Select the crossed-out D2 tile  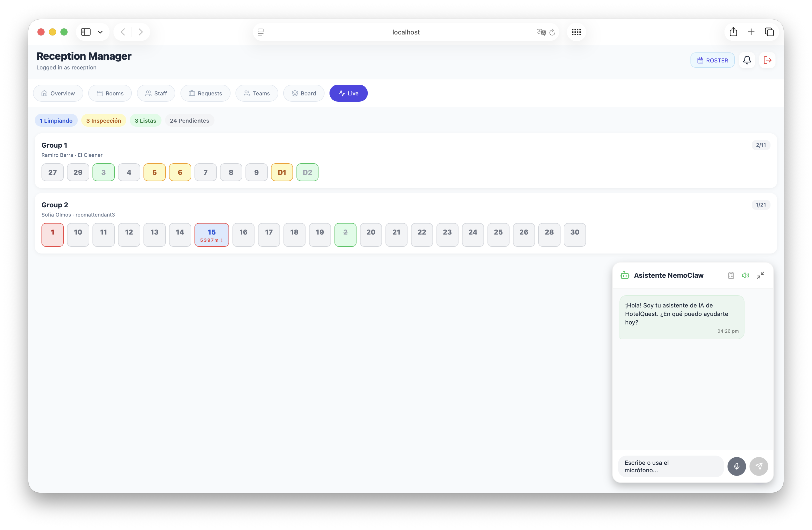tap(307, 172)
